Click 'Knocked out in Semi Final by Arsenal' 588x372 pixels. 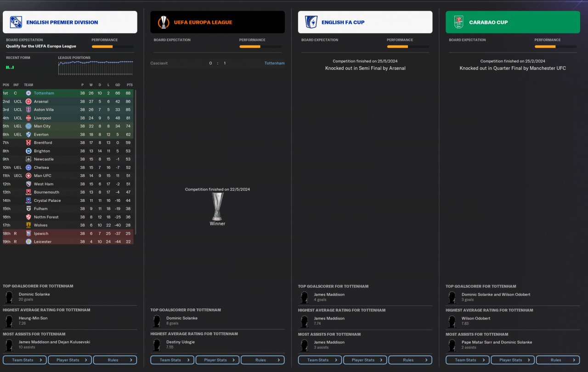365,69
